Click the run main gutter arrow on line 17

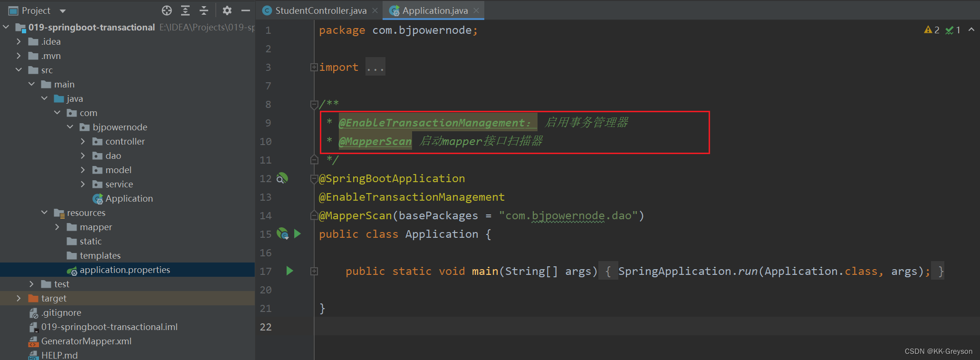click(289, 271)
